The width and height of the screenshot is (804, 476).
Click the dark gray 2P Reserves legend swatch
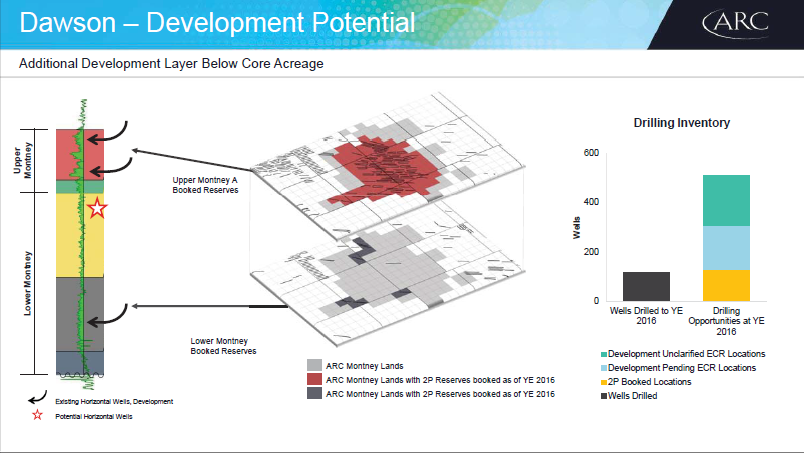(314, 393)
